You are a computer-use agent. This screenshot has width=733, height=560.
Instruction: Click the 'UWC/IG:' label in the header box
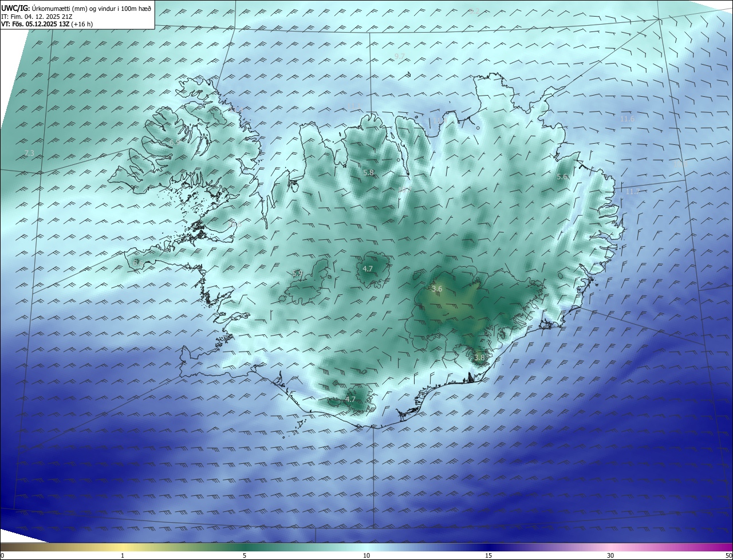pyautogui.click(x=15, y=9)
